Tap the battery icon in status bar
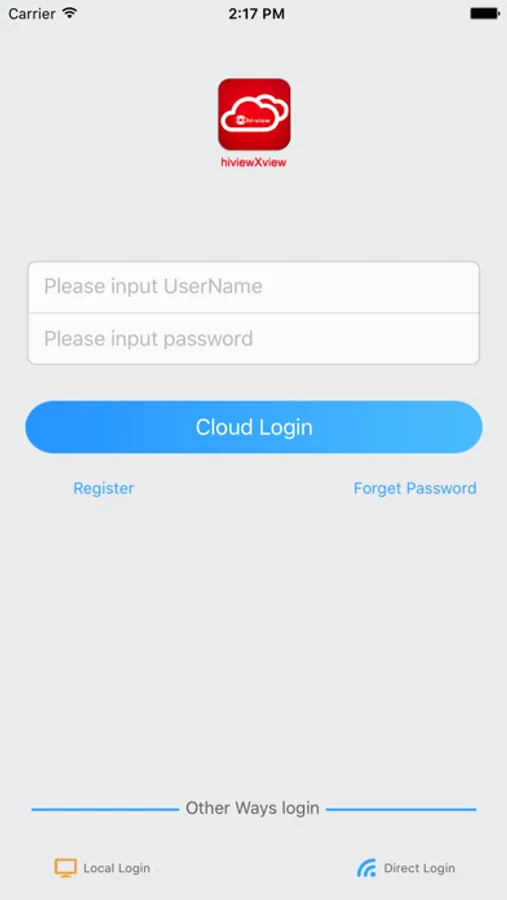 click(x=485, y=13)
